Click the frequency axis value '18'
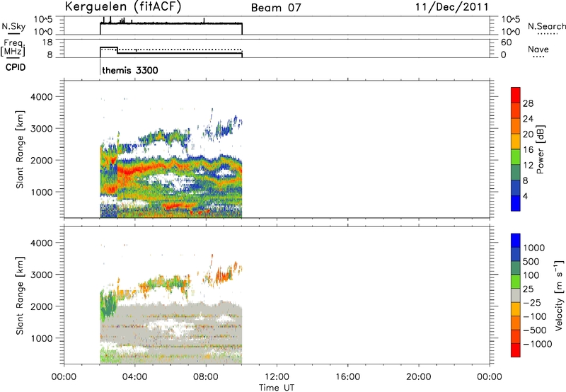Screen dimensions: 566x392 click(x=47, y=42)
